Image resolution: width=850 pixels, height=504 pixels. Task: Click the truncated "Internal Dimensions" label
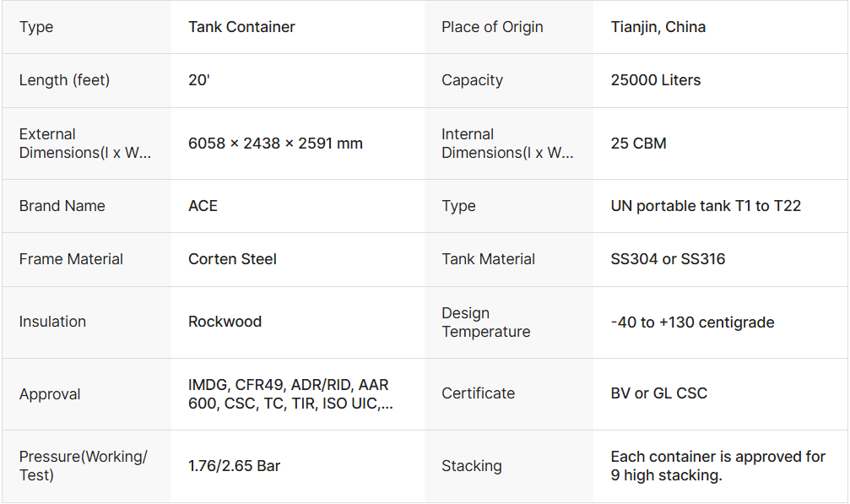507,144
